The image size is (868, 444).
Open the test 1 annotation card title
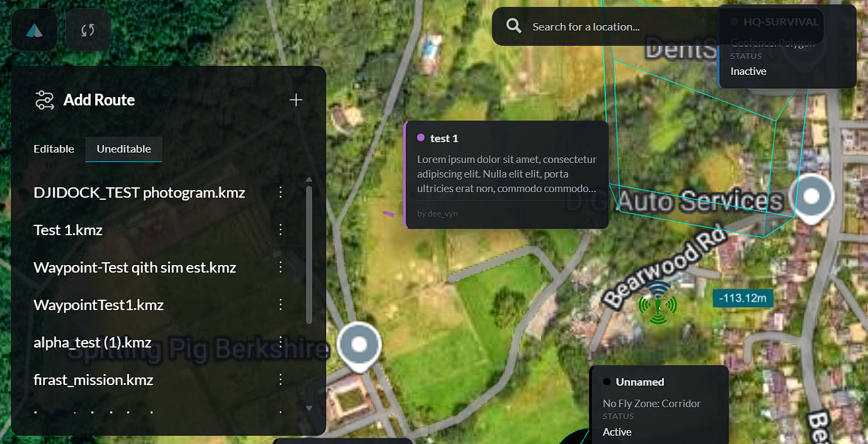[444, 138]
